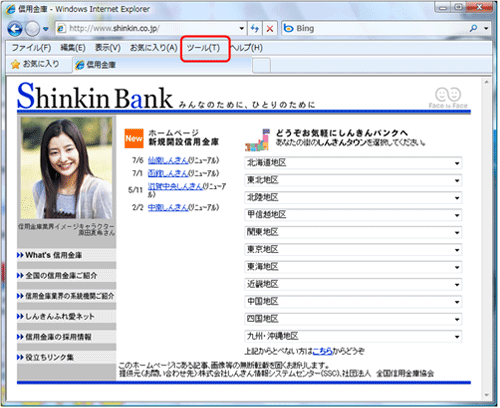Click the お気に入り star favorites button
The image size is (500, 408).
coord(35,64)
